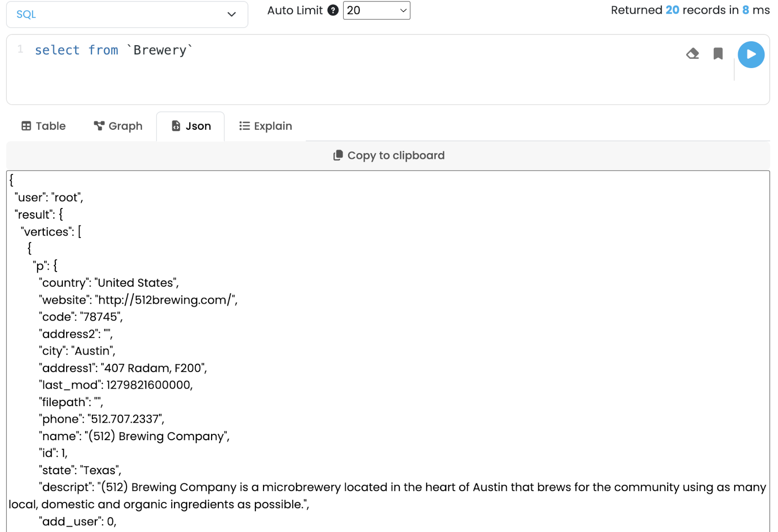Open the SQL language dropdown
Image resolution: width=778 pixels, height=532 pixels.
click(x=127, y=14)
